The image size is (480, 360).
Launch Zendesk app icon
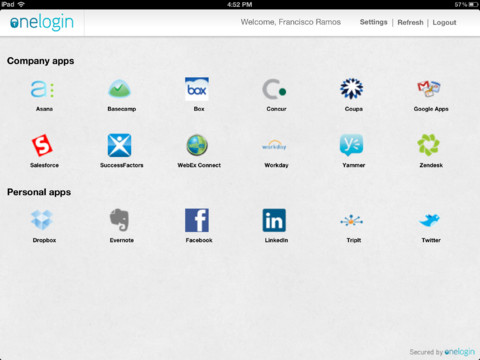[x=429, y=145]
